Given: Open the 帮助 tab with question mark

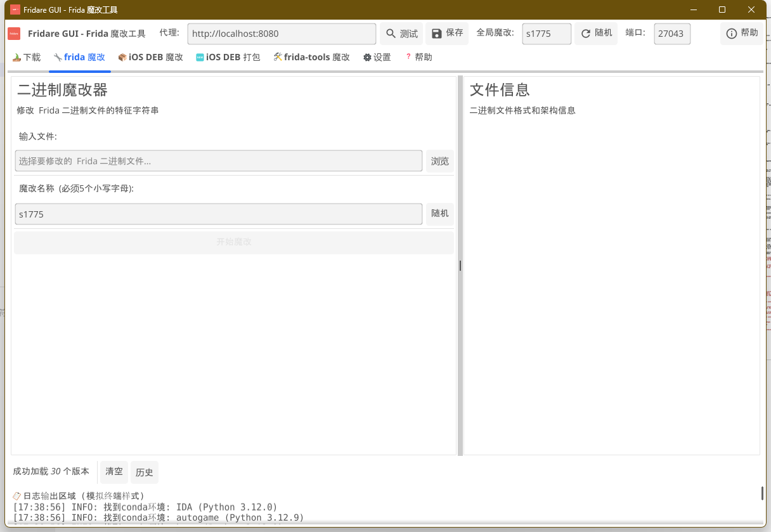Looking at the screenshot, I should tap(418, 57).
